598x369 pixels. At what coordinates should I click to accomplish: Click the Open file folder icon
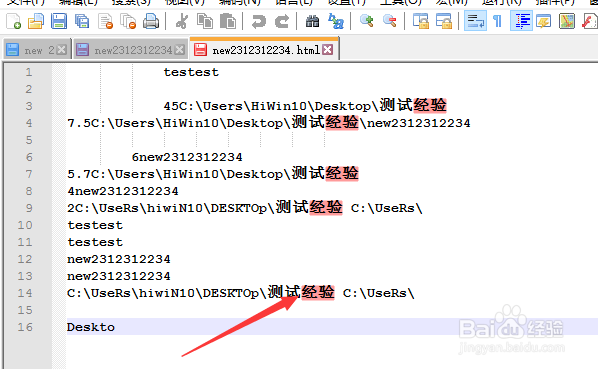tap(36, 21)
